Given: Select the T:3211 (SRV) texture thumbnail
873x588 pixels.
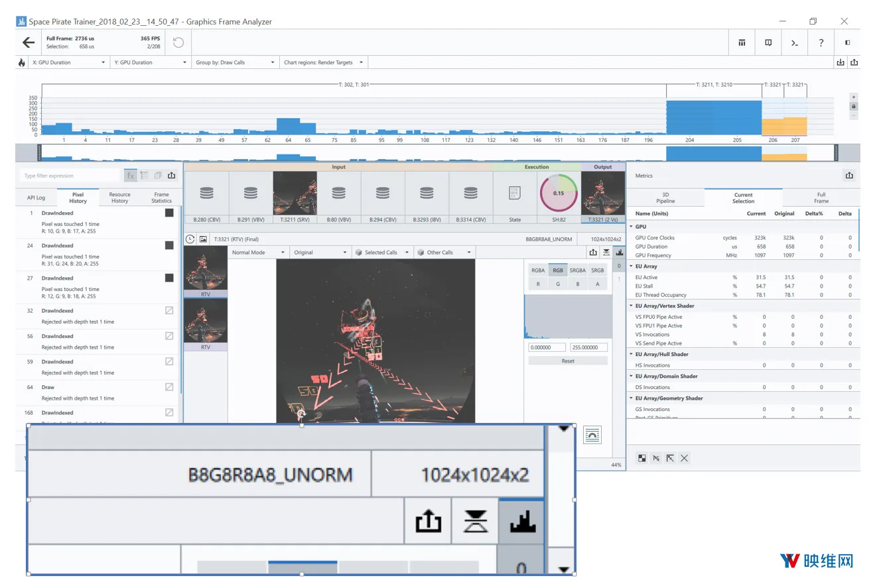Looking at the screenshot, I should coord(295,198).
